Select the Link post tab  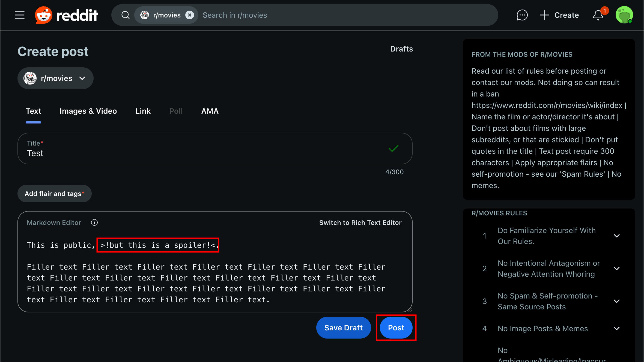143,111
